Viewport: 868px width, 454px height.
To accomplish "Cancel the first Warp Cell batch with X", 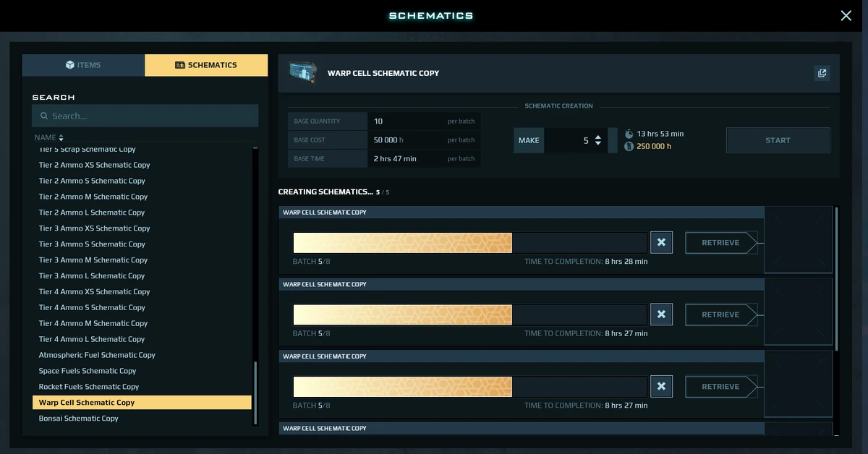I will (x=661, y=242).
